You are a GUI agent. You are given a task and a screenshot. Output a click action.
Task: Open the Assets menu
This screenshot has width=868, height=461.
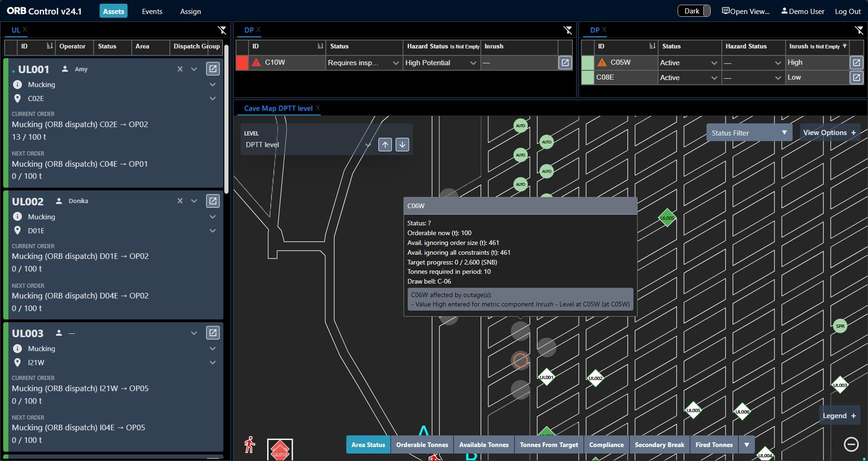pyautogui.click(x=114, y=11)
